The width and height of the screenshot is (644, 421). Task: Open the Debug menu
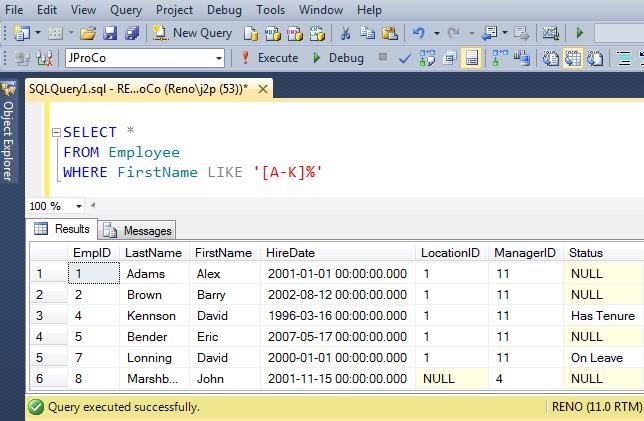[224, 10]
